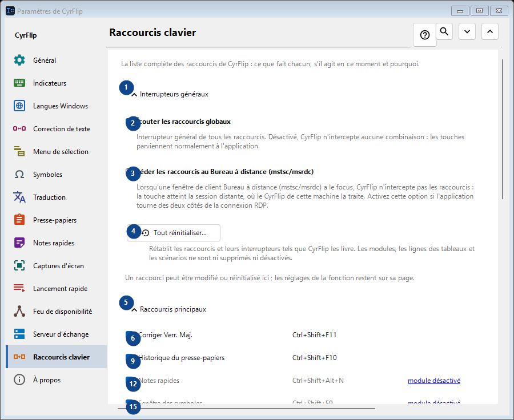The width and height of the screenshot is (514, 420).
Task: Click the magnifier search icon in header
Action: coord(444,31)
